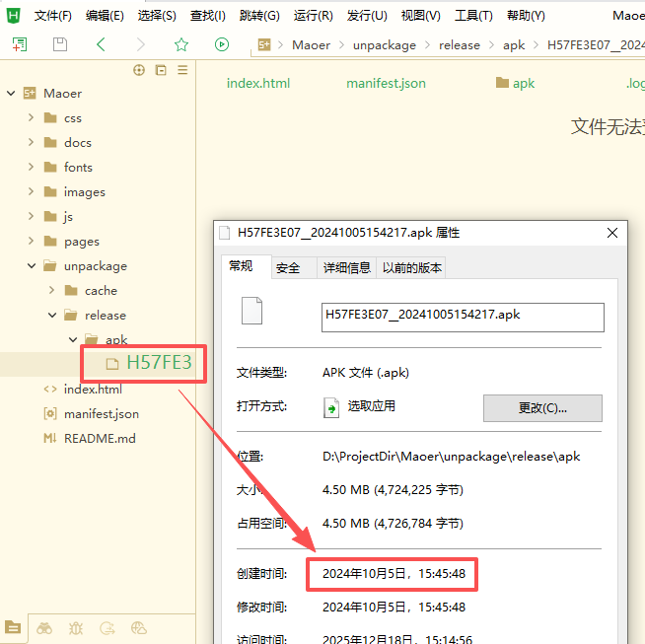Image resolution: width=645 pixels, height=644 pixels.
Task: Click the star bookmark icon
Action: (x=181, y=44)
